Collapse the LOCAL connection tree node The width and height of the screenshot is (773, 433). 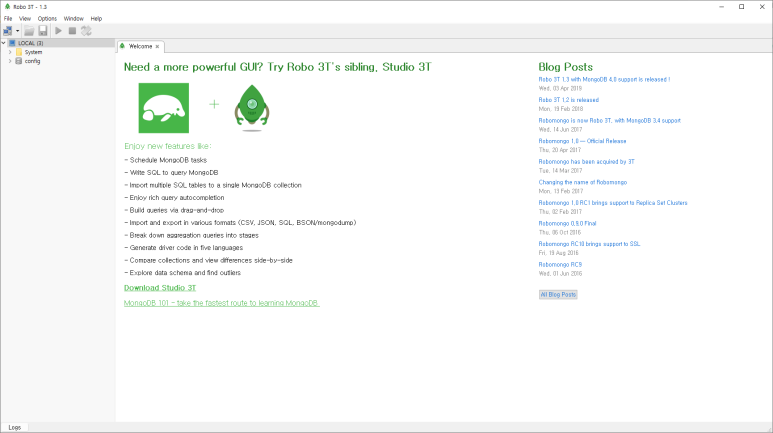[4, 43]
